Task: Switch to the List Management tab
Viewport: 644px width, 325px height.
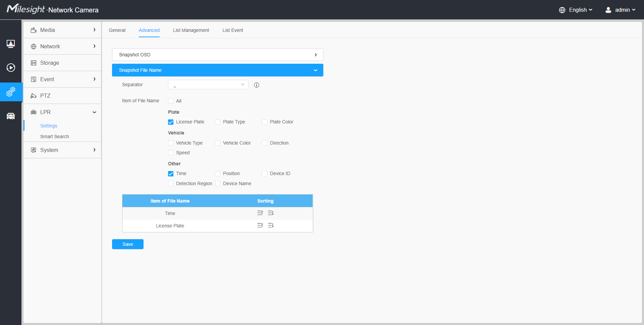Action: [191, 30]
